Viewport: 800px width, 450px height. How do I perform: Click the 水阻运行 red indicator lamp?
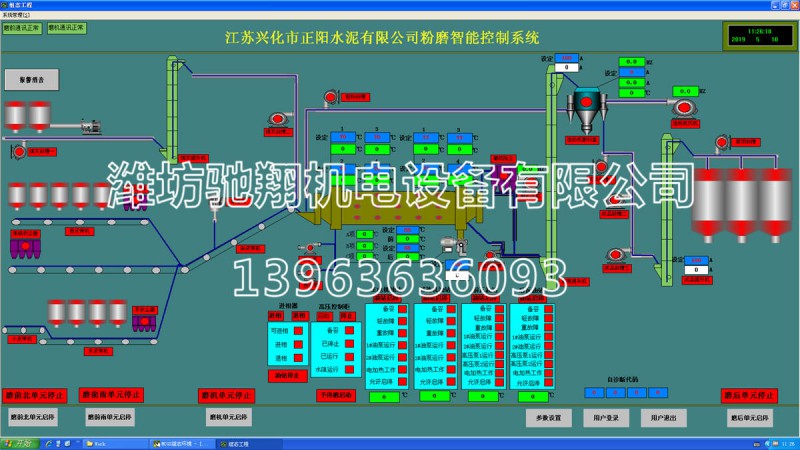349,369
